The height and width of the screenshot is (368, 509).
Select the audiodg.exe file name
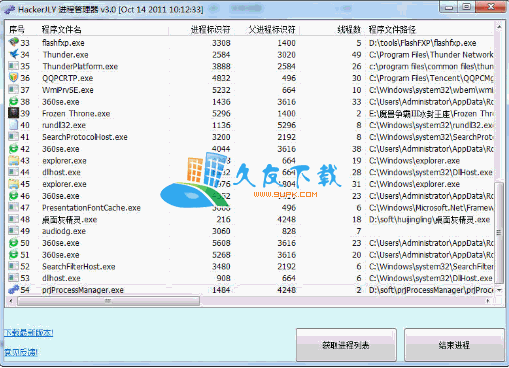64,231
